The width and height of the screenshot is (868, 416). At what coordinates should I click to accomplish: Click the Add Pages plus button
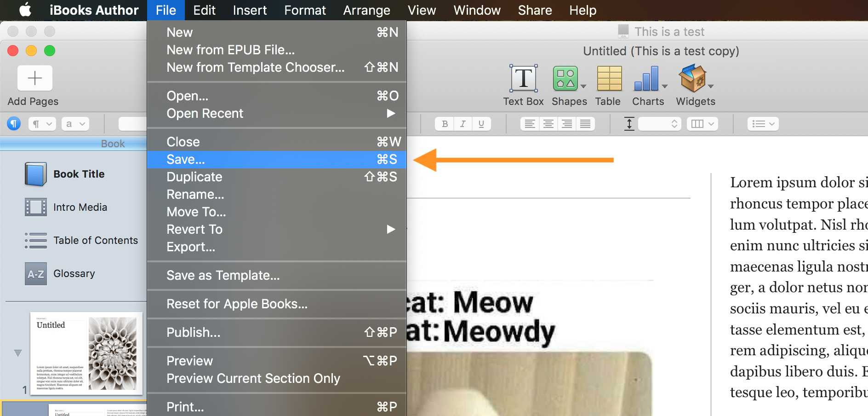point(35,78)
